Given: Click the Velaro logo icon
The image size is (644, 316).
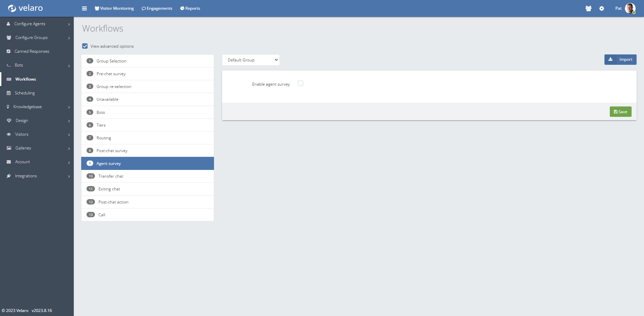Looking at the screenshot, I should 12,8.
